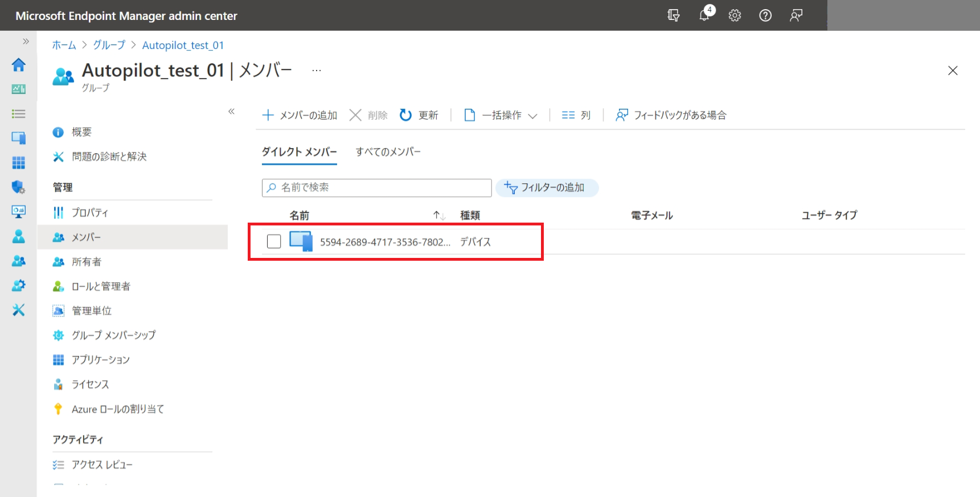
Task: Click 更新 to refresh members
Action: [x=419, y=115]
